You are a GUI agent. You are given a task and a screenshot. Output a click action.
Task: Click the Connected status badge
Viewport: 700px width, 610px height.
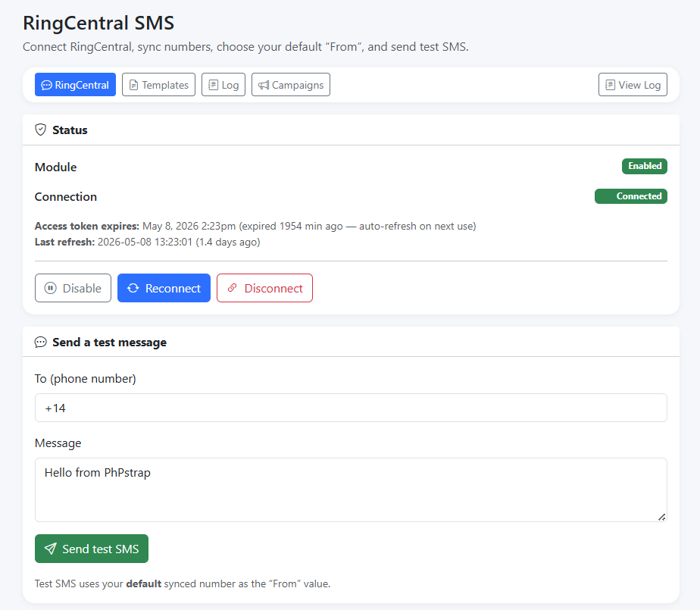631,196
